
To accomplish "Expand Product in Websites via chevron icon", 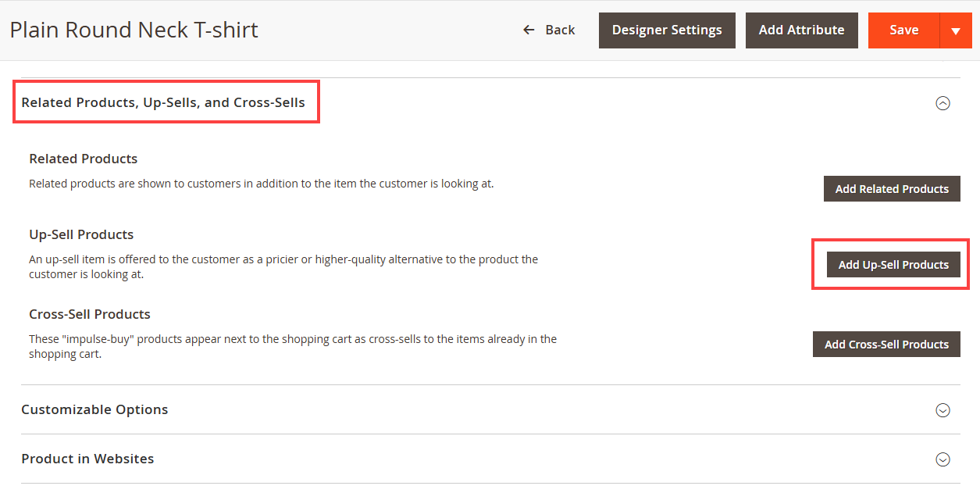I will (943, 459).
